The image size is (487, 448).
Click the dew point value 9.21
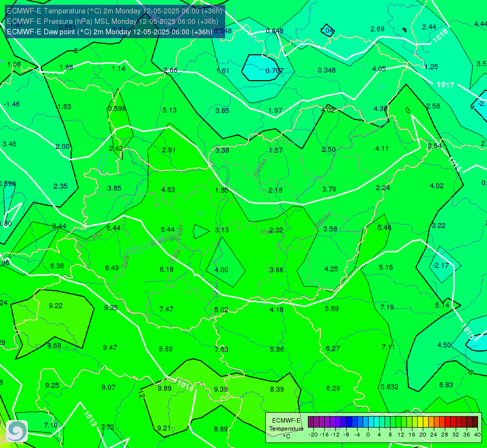(164, 429)
